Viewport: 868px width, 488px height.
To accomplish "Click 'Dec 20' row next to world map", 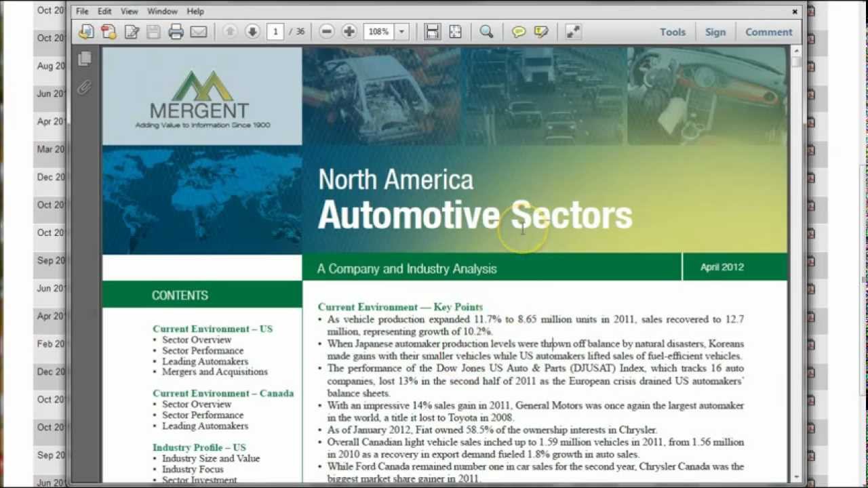I will point(51,177).
